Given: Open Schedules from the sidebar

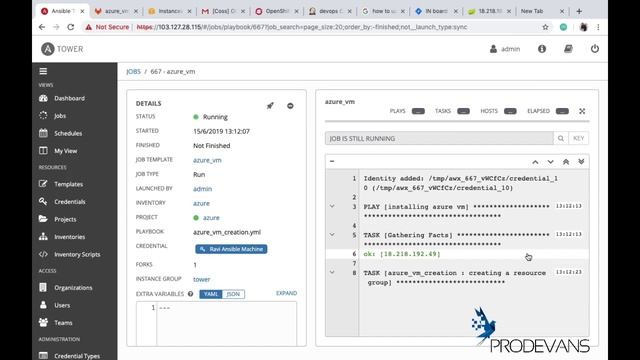Looking at the screenshot, I should 68,133.
